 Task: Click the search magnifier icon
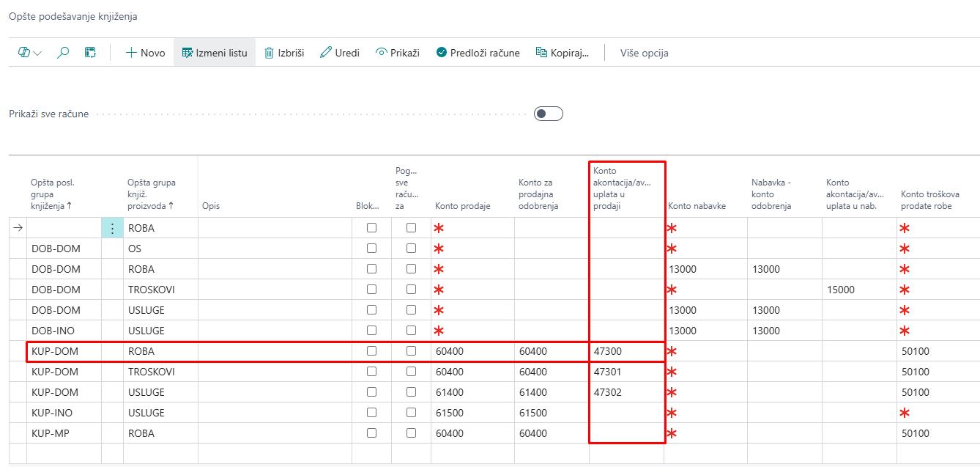(x=63, y=53)
